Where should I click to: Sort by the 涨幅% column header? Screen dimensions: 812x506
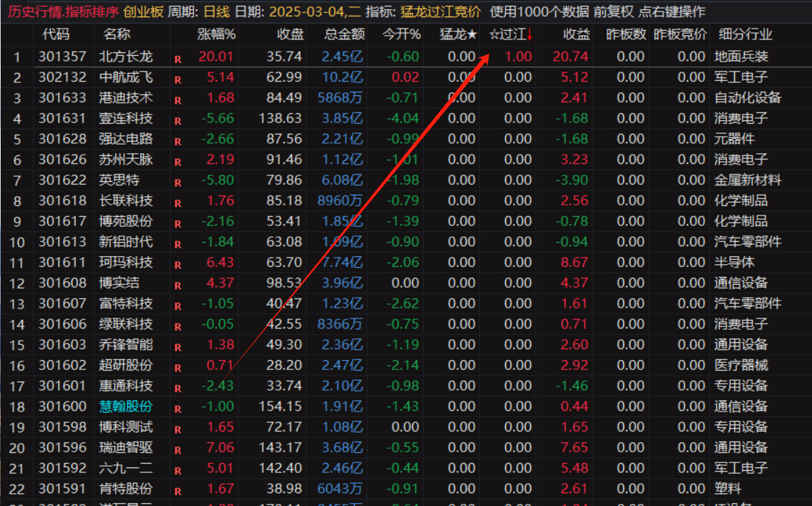point(217,34)
